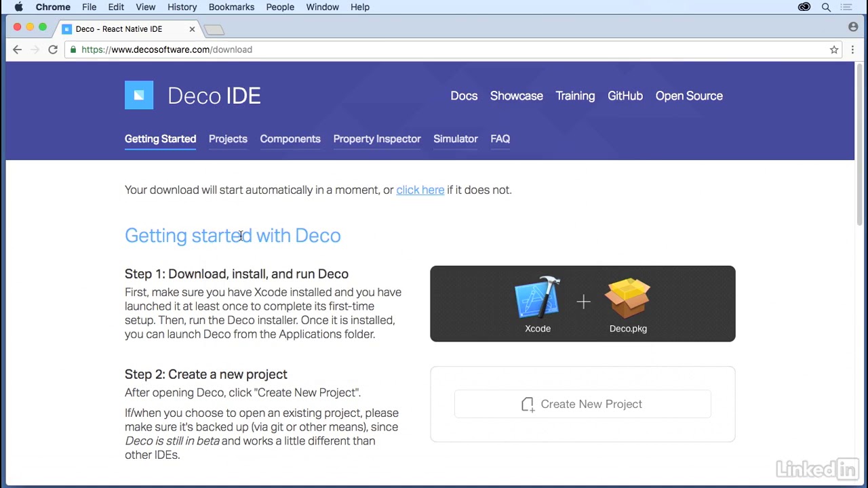Click the Creative Cloud menu bar icon
The height and width of the screenshot is (488, 868).
coord(804,7)
